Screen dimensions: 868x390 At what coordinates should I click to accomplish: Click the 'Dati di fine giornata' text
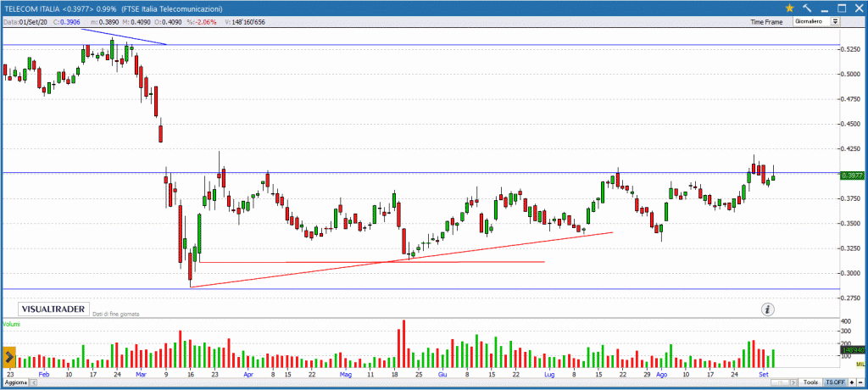pos(115,314)
